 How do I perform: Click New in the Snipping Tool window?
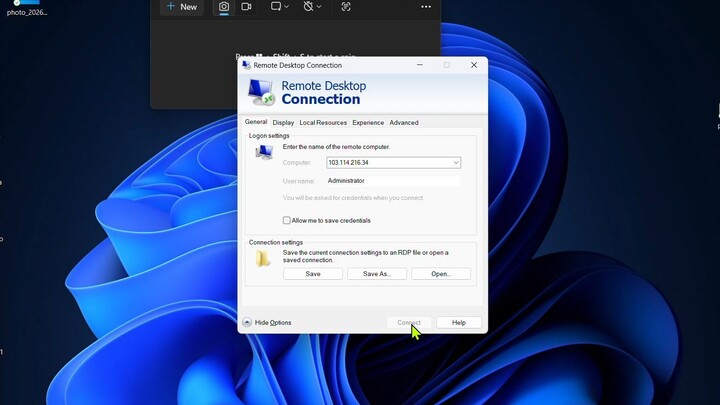(182, 6)
